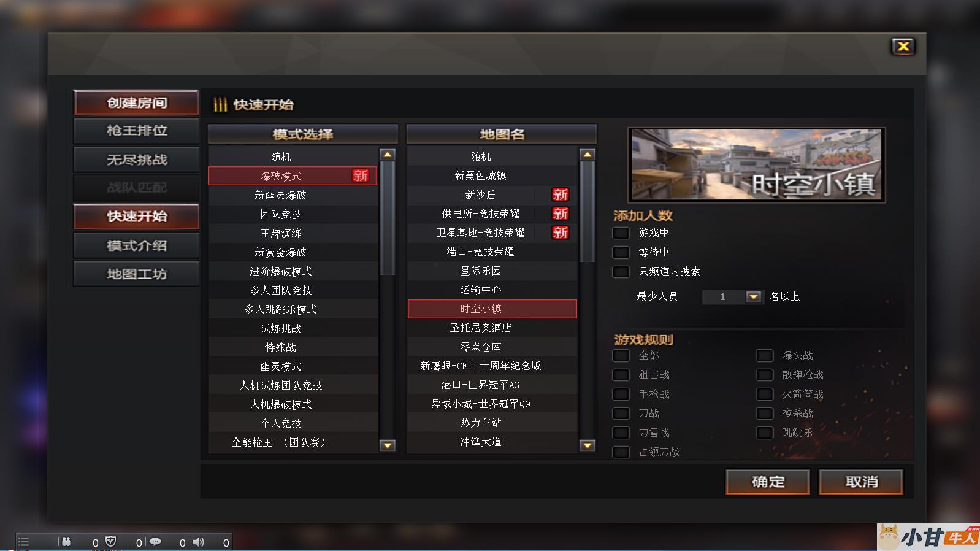The image size is (980, 551).
Task: Open the list menu icon at bottom left
Action: 23,541
